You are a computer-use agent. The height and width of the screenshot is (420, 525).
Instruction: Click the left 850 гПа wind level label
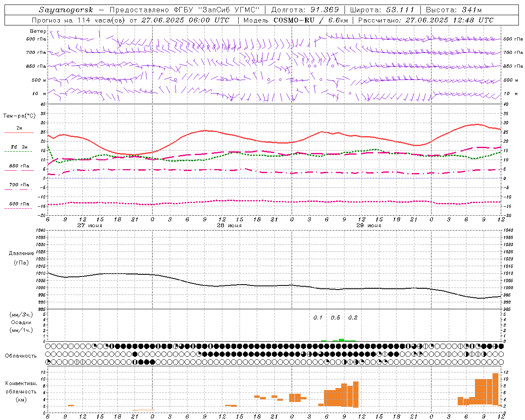(36, 66)
